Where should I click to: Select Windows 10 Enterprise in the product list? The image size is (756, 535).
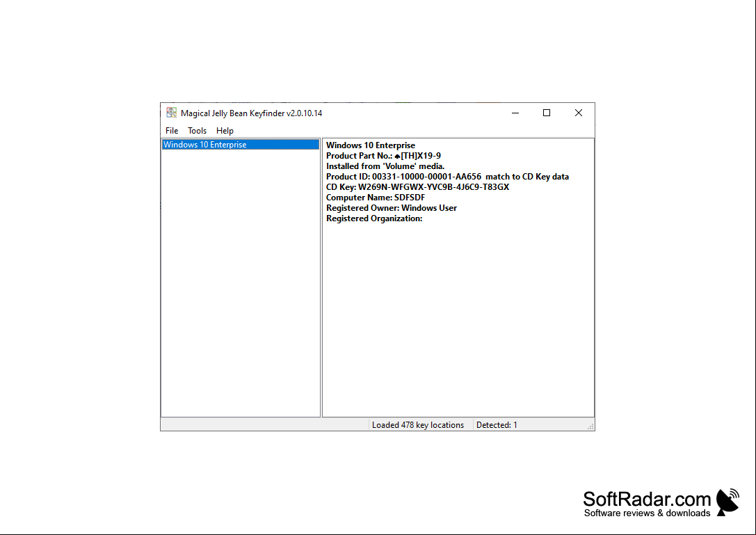[240, 145]
